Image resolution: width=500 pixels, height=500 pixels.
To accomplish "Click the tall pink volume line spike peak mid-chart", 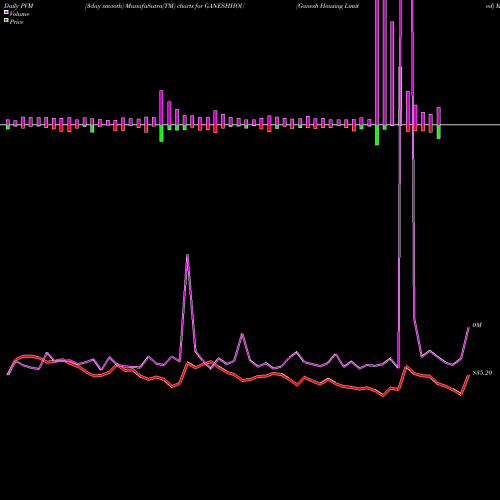I will tap(187, 255).
